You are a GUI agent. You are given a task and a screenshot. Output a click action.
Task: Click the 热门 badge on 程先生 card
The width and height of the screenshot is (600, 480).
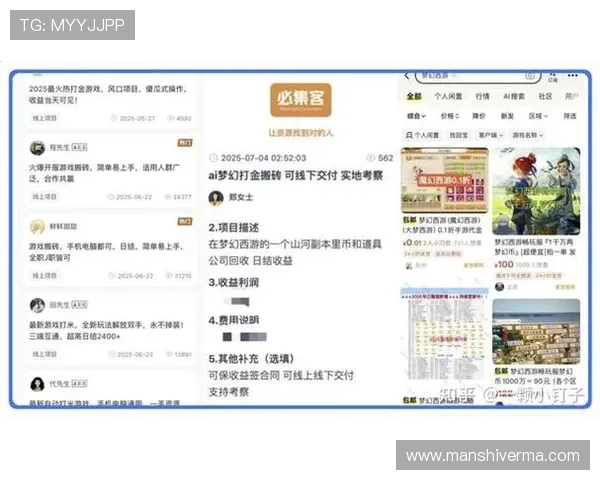[185, 143]
